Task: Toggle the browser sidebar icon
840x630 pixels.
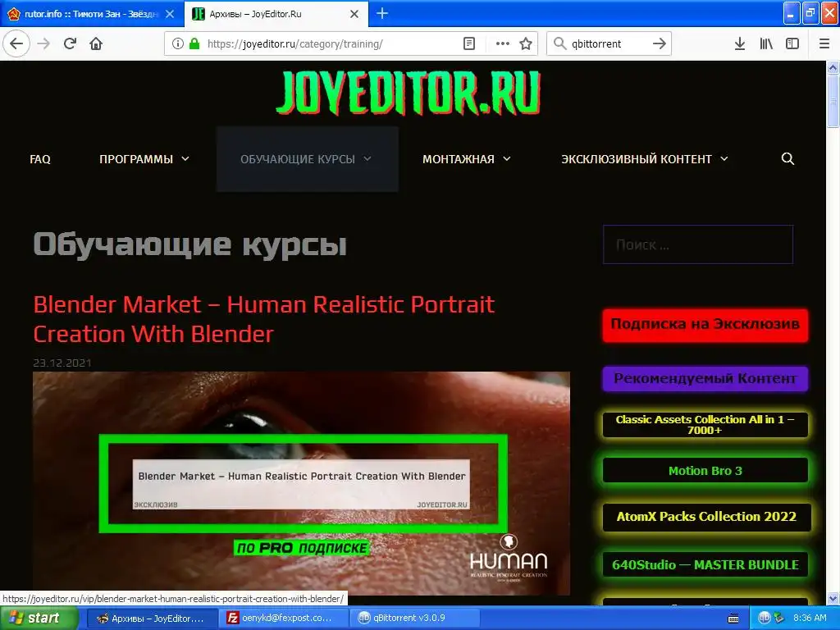Action: point(792,43)
